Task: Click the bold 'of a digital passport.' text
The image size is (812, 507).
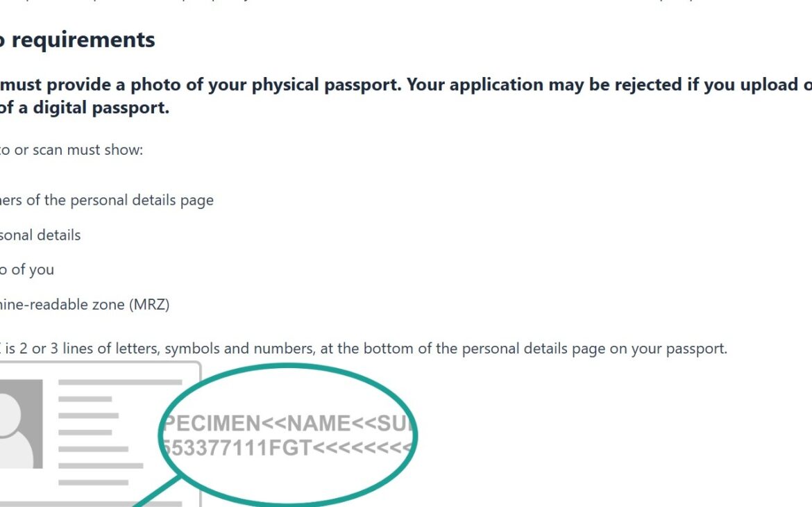Action: click(85, 108)
